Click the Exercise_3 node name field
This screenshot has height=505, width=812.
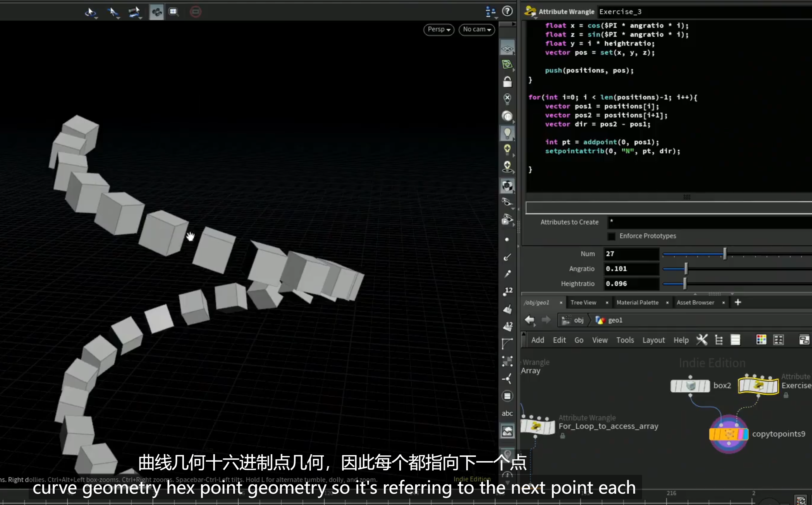[x=705, y=12]
